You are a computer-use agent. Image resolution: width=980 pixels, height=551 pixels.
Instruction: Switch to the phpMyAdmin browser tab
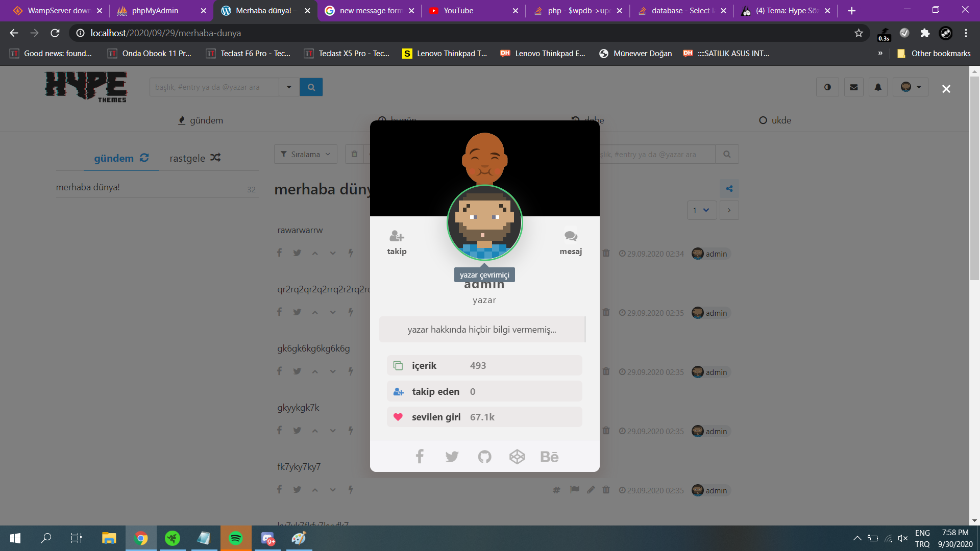161,11
